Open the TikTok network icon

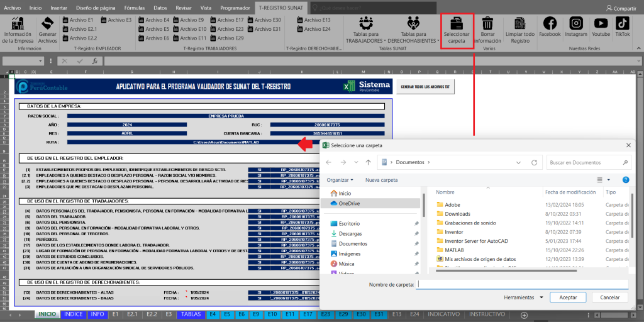(622, 27)
